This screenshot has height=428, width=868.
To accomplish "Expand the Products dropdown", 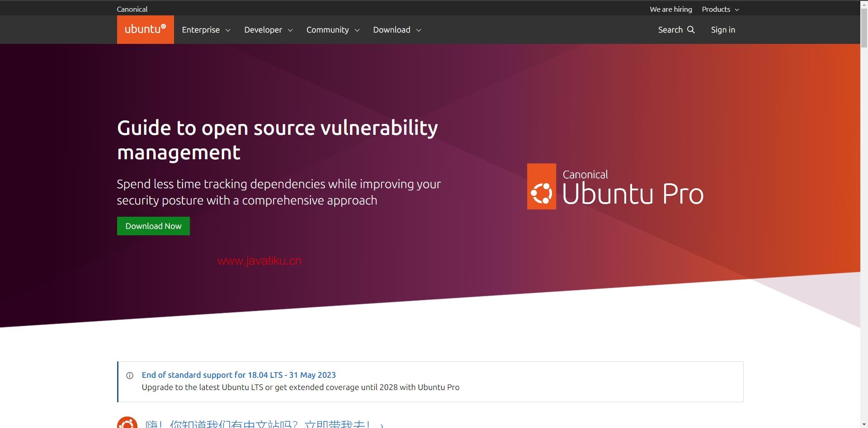I will tap(721, 9).
